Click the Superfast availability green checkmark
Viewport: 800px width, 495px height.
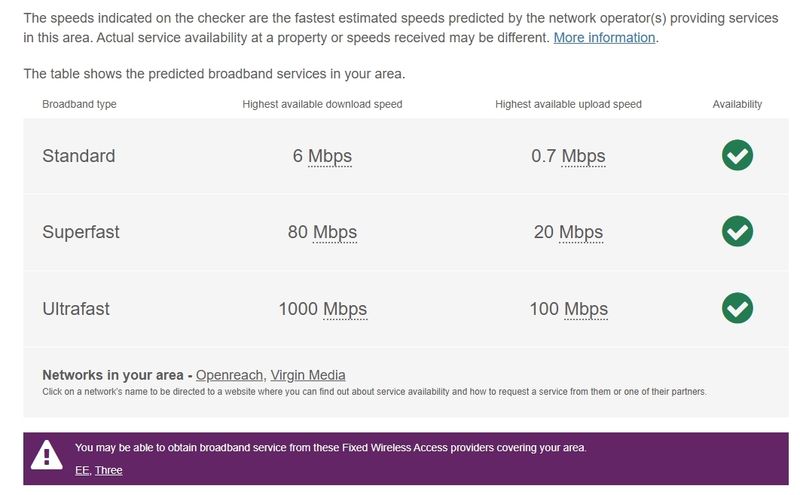pos(737,231)
